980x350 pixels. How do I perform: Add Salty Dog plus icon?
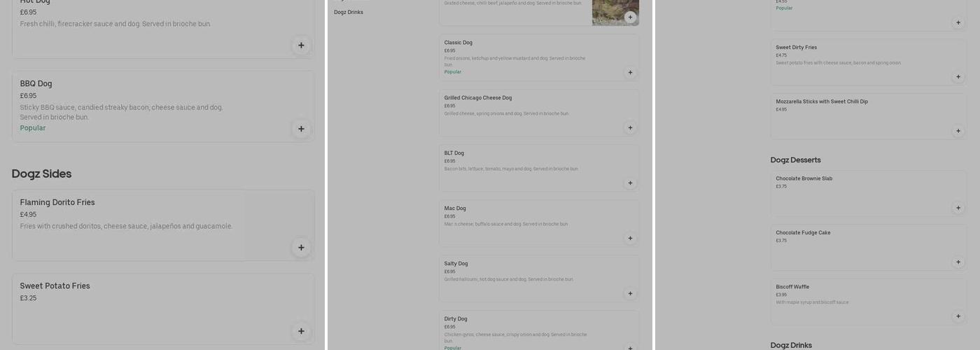(x=630, y=294)
